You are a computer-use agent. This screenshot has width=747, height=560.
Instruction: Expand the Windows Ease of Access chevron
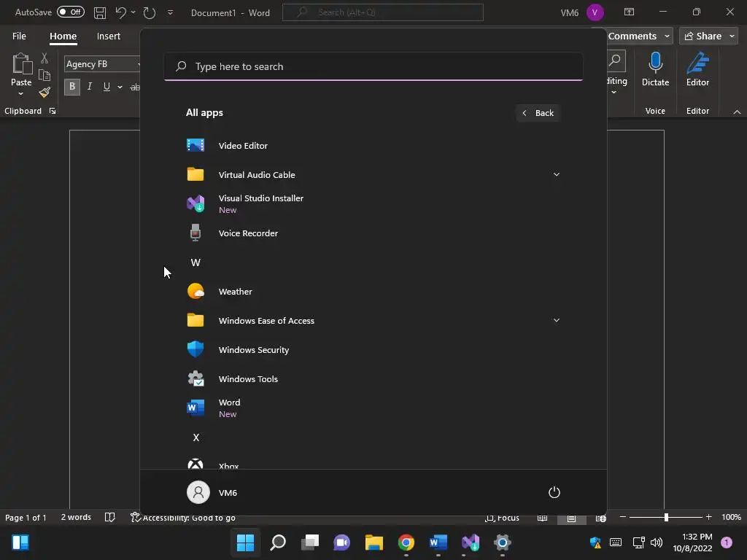coord(556,321)
